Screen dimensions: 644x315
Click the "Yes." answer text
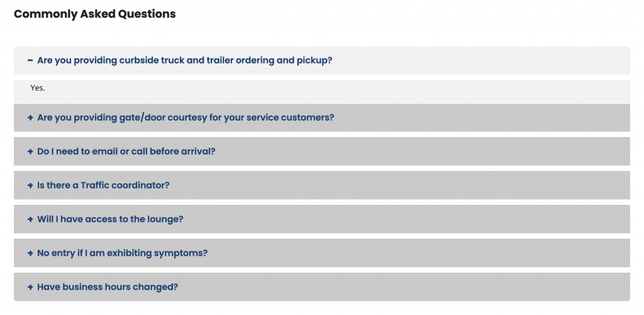38,89
